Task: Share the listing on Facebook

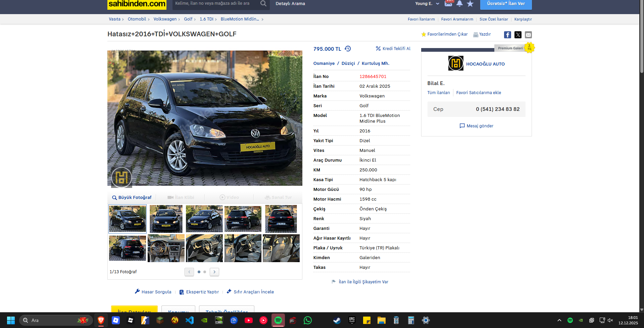Action: coord(507,35)
